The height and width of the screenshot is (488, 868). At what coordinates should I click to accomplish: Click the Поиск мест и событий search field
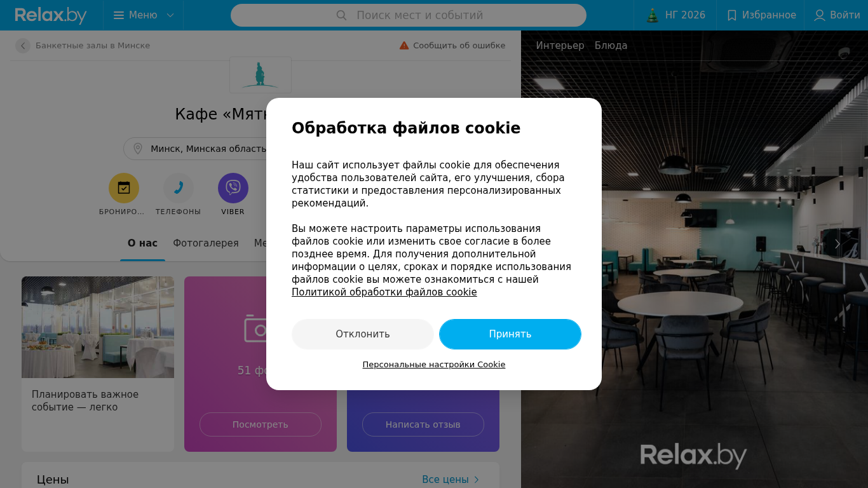[409, 15]
